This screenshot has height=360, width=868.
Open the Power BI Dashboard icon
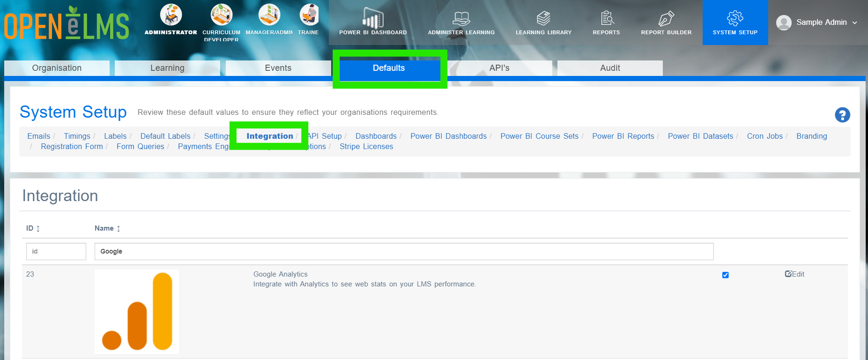point(373,18)
